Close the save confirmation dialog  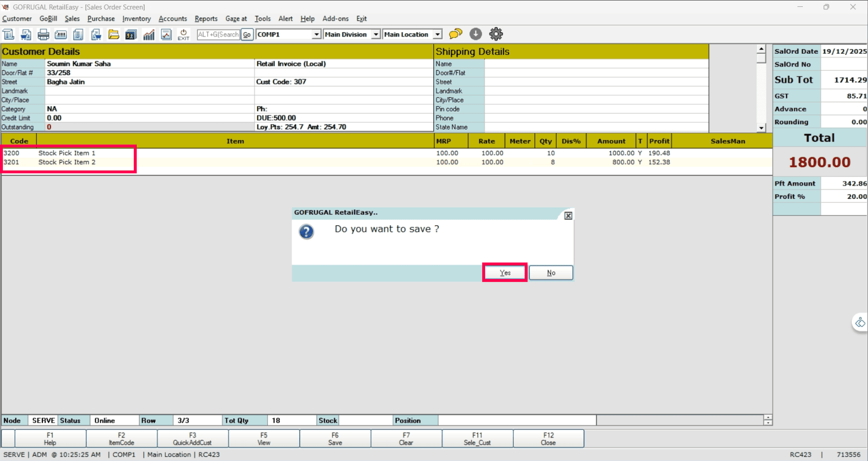tap(568, 215)
